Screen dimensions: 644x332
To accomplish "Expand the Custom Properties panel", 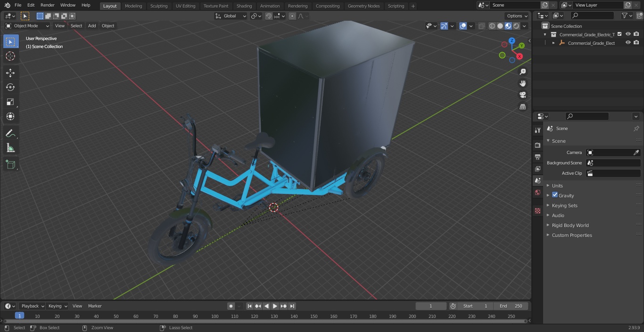I will point(572,235).
